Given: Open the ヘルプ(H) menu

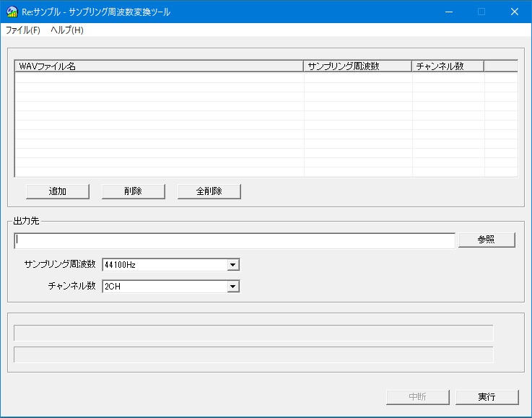Looking at the screenshot, I should click(67, 30).
